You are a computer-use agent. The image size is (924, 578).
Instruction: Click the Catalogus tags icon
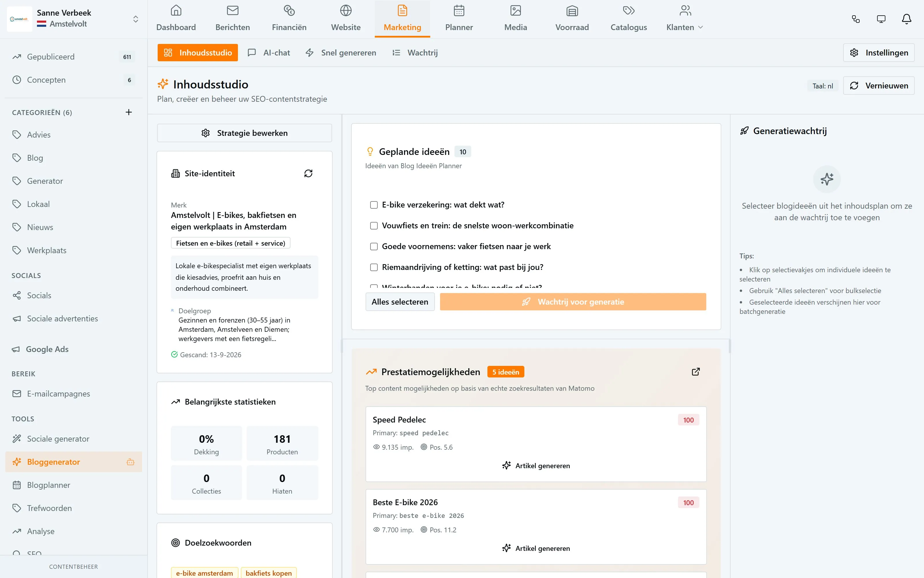tap(629, 10)
